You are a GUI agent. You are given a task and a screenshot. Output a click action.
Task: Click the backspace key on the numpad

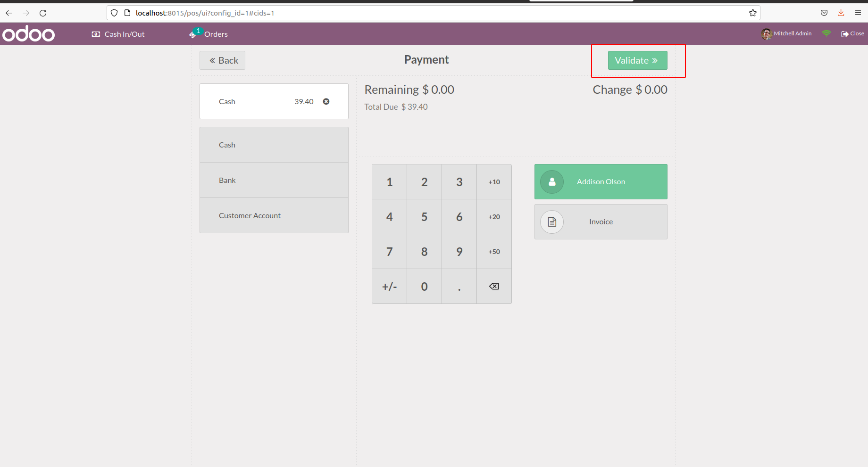coord(494,286)
